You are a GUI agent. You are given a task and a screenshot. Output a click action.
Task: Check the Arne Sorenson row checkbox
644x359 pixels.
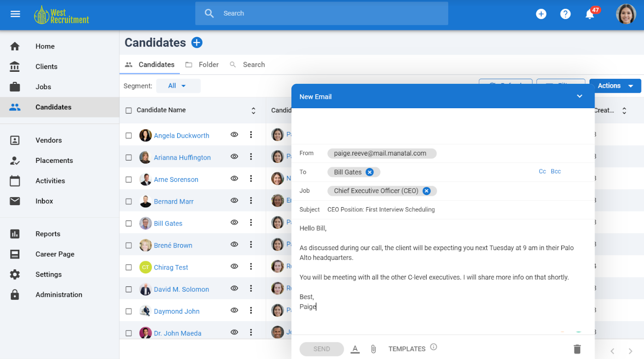(x=129, y=179)
